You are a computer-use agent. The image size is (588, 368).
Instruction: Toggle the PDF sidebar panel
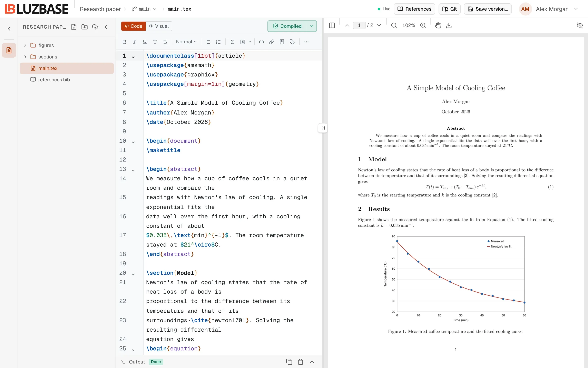point(332,25)
